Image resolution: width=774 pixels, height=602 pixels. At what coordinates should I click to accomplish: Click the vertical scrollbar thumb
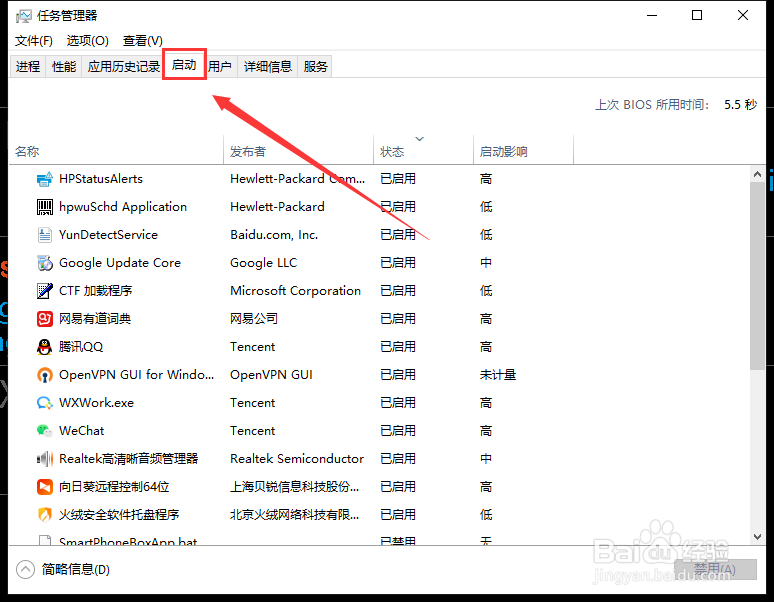click(757, 276)
